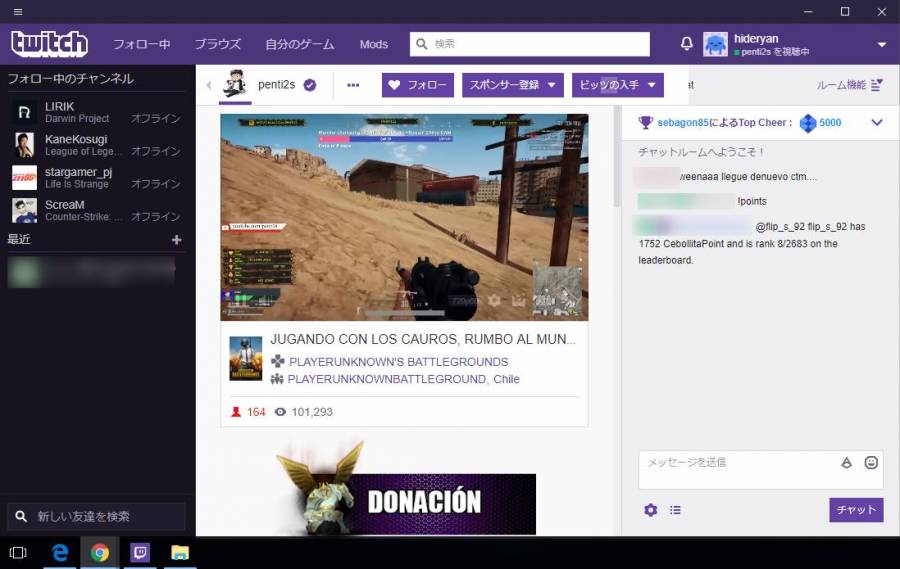Select KaneKosugi channel in sidebar
The width and height of the screenshot is (900, 569).
(96, 145)
